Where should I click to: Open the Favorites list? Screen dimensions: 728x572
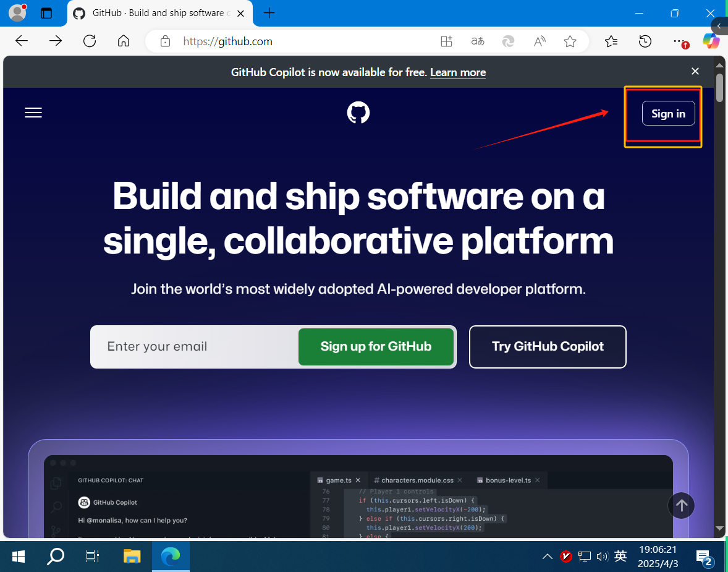(611, 41)
